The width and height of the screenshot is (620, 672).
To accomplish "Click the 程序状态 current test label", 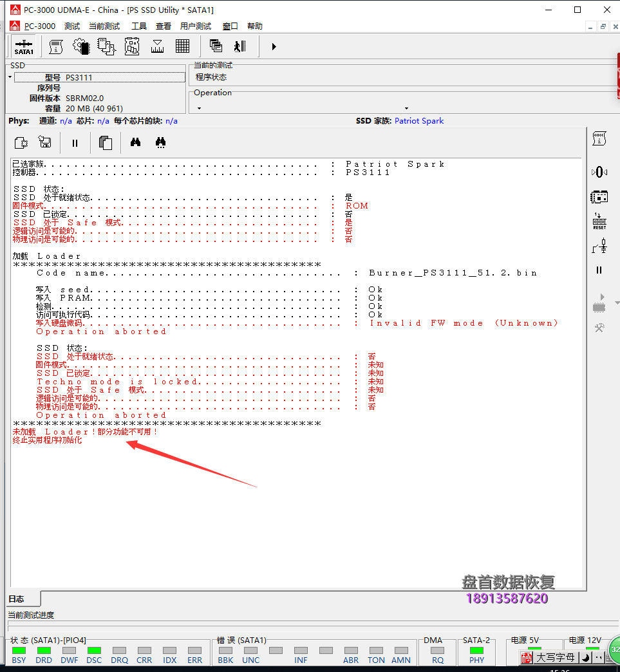I will click(211, 77).
